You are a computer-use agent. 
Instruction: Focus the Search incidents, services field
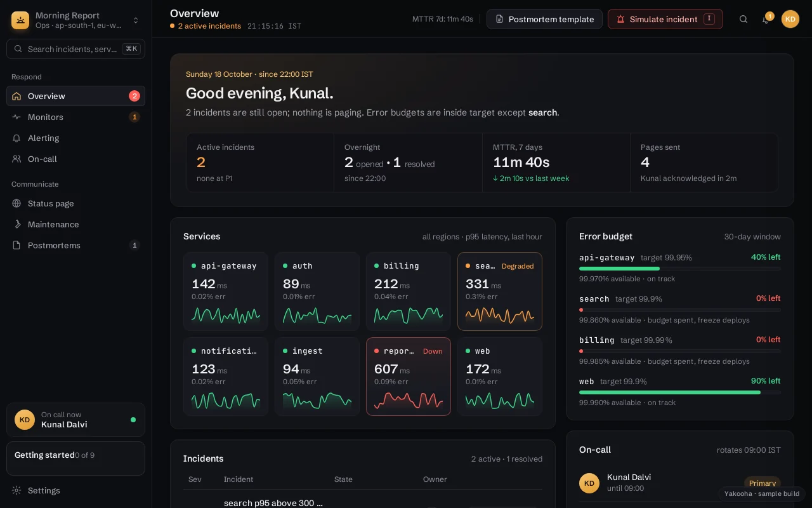click(75, 49)
